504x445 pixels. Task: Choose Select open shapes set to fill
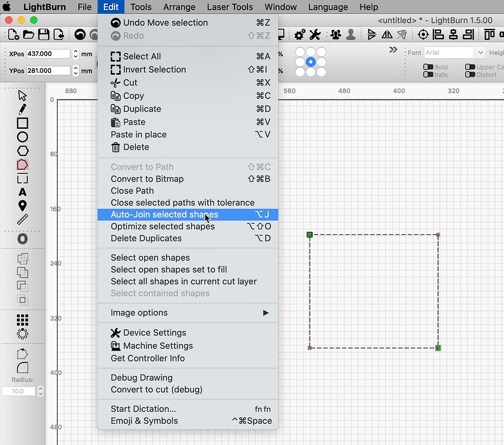click(x=188, y=269)
